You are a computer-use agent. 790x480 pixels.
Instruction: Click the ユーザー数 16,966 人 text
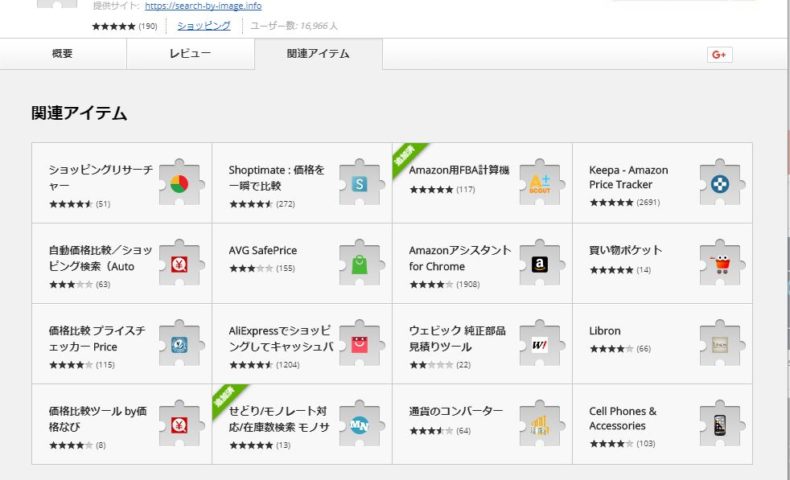tap(294, 26)
